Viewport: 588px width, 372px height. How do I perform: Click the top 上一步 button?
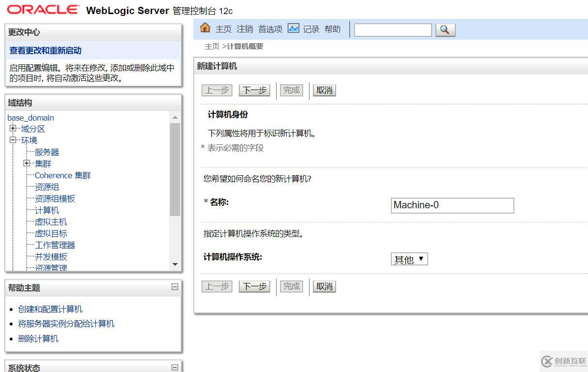pos(217,90)
